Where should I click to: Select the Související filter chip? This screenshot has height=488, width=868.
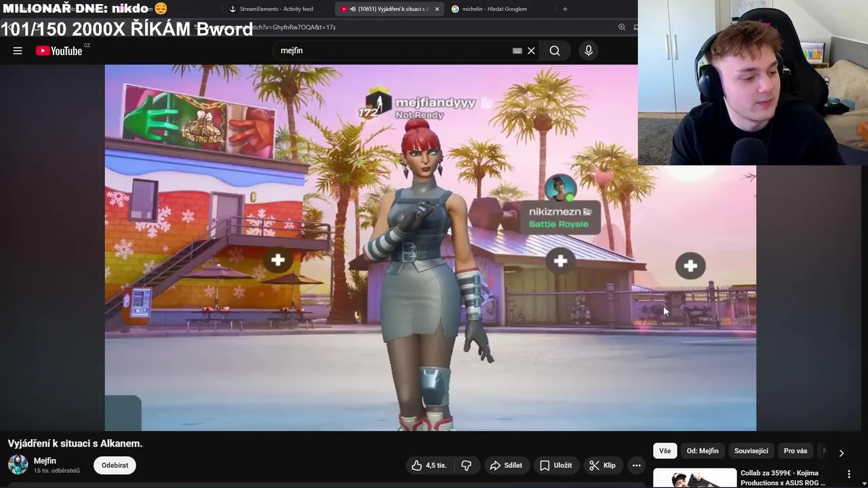click(751, 451)
